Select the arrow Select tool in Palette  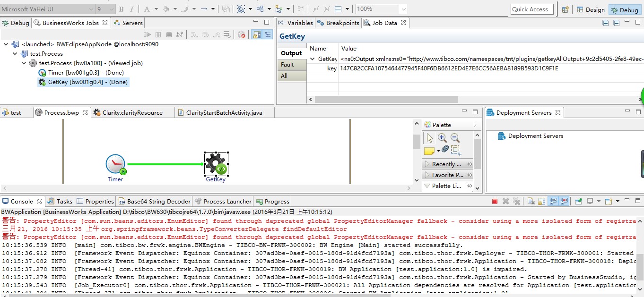click(x=429, y=138)
